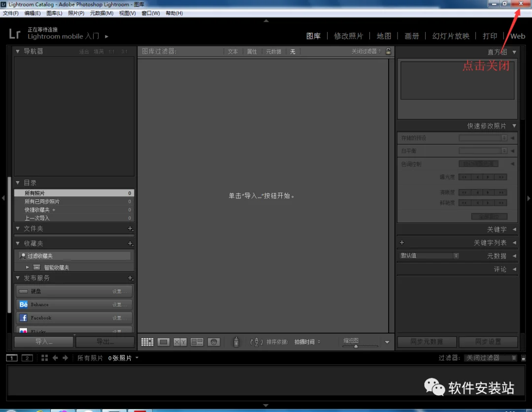Image resolution: width=532 pixels, height=412 pixels.
Task: Add a publish service with 发布服务 plus icon
Action: click(130, 278)
